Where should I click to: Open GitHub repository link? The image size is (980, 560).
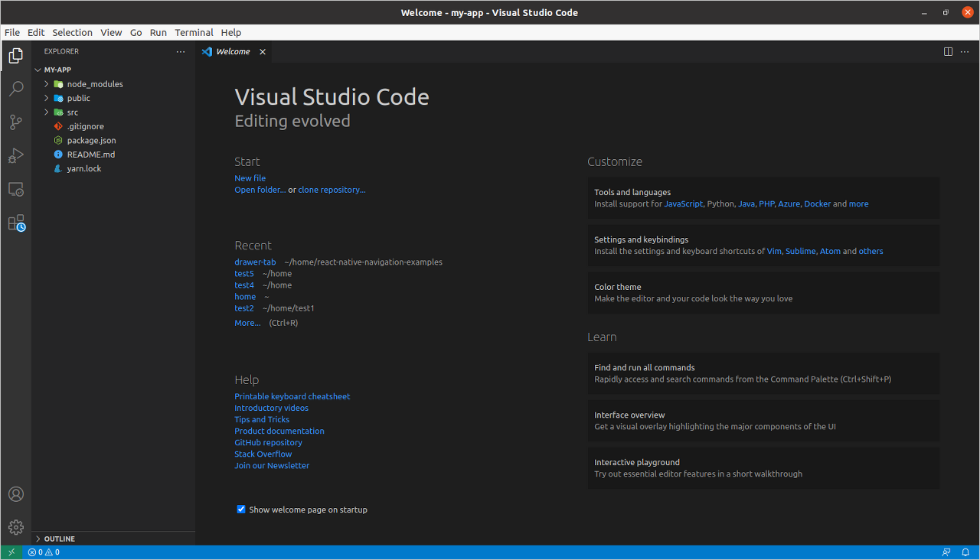(268, 442)
